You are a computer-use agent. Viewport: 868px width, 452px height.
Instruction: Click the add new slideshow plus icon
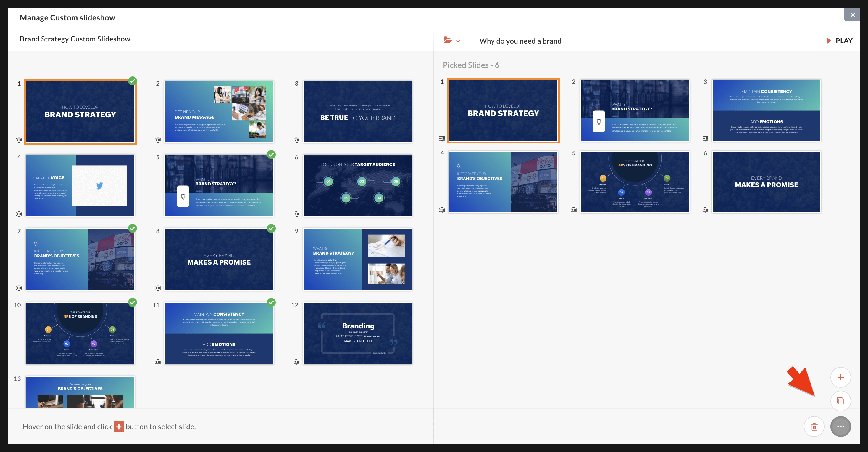(x=840, y=377)
